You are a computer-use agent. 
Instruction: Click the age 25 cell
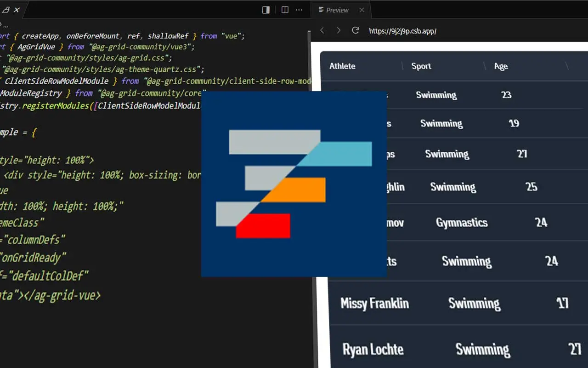click(x=531, y=187)
